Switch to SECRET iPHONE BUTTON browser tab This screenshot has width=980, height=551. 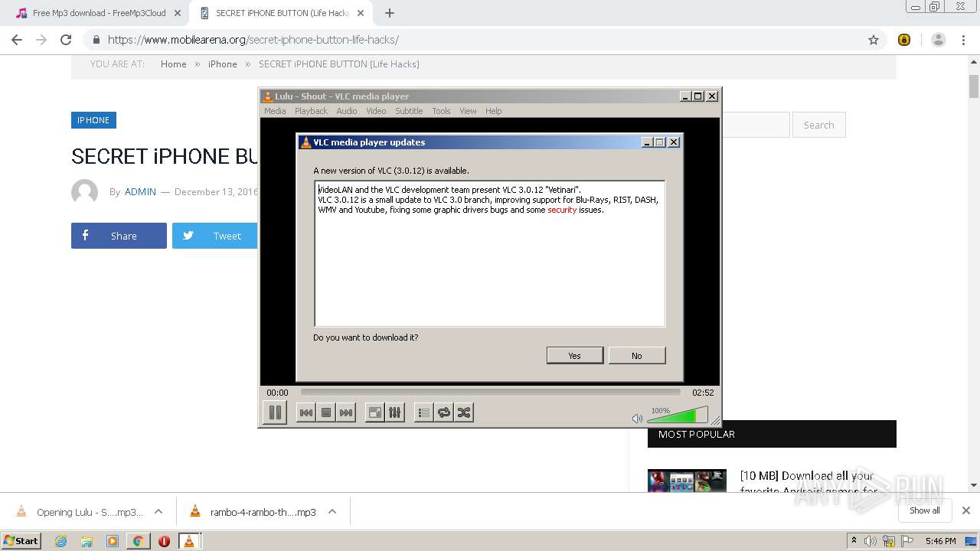(282, 13)
